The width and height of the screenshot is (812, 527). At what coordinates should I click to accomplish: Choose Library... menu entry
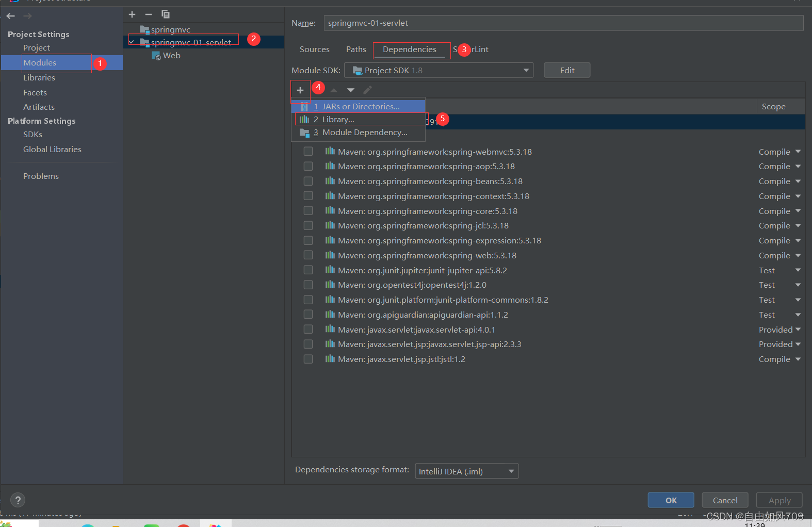point(358,119)
